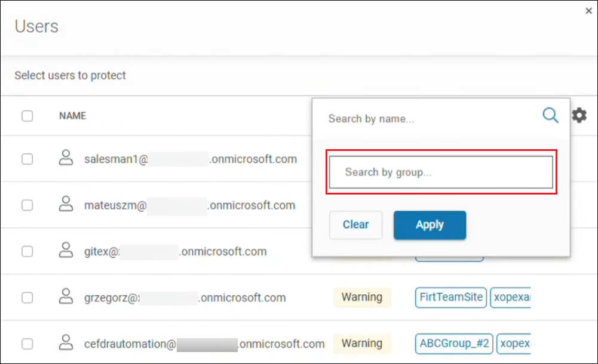
Task: Enable the checkbox for gitex
Action: pyautogui.click(x=27, y=251)
